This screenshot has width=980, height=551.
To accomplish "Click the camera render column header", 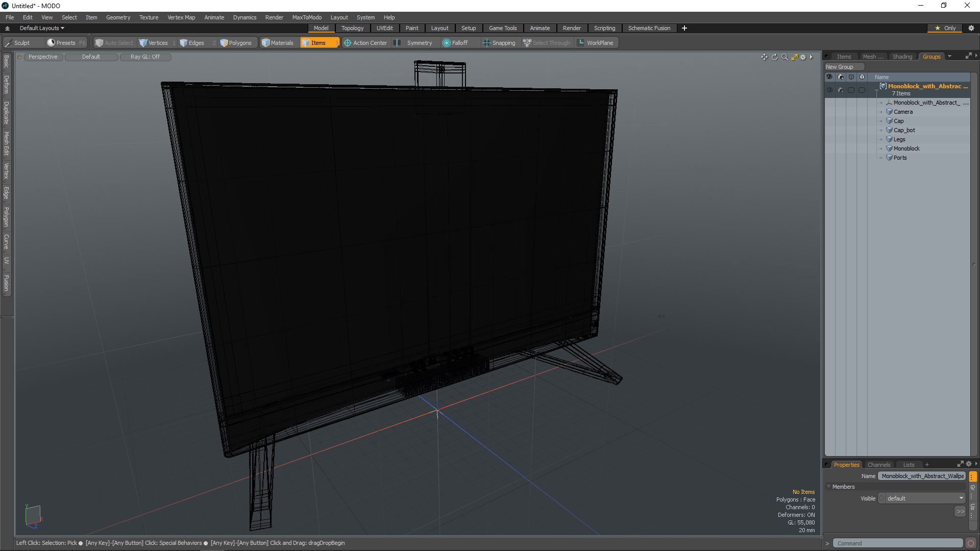I will [841, 77].
